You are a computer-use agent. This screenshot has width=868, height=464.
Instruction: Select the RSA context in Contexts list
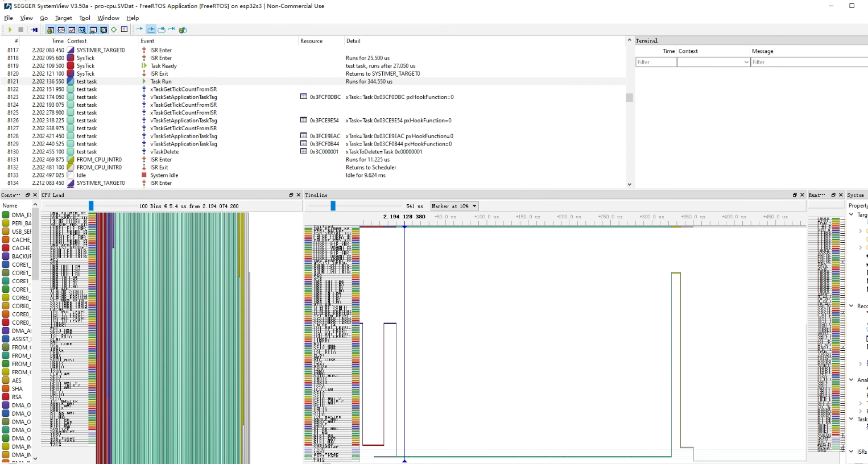[x=16, y=397]
